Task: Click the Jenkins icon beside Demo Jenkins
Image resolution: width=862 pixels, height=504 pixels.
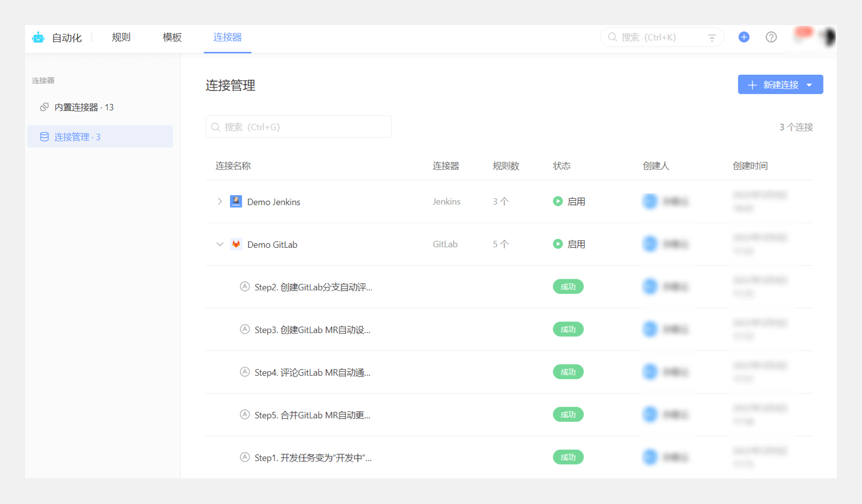Action: tap(236, 202)
